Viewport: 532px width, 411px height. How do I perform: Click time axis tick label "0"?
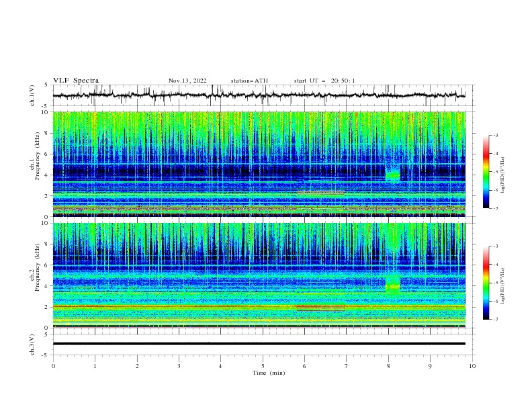tap(53, 366)
